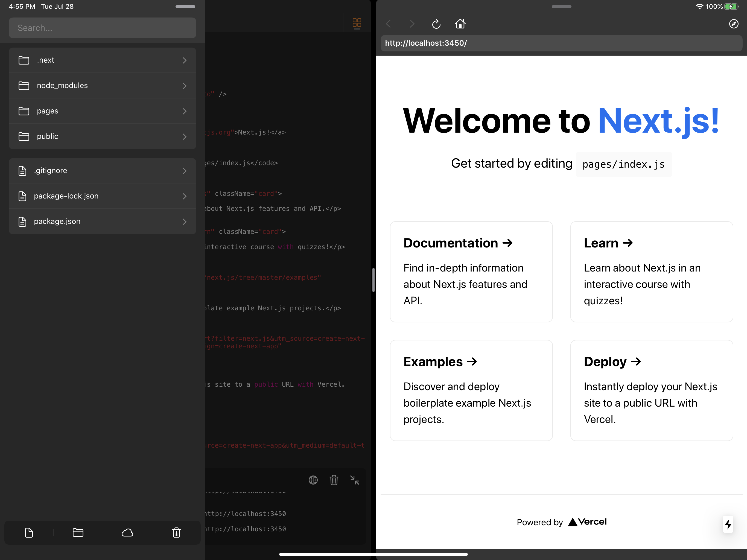Image resolution: width=747 pixels, height=560 pixels.
Task: Open .gitignore via its chevron
Action: coord(184,171)
